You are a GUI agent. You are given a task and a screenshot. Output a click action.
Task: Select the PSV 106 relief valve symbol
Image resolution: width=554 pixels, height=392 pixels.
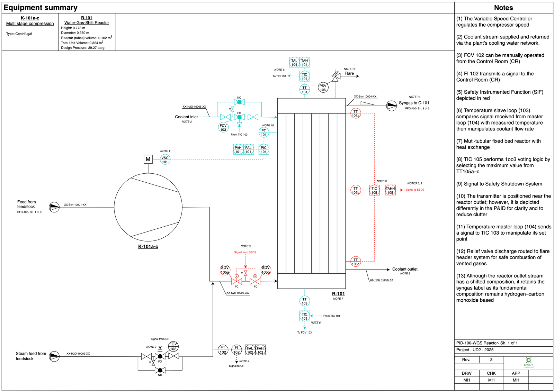pyautogui.click(x=323, y=87)
